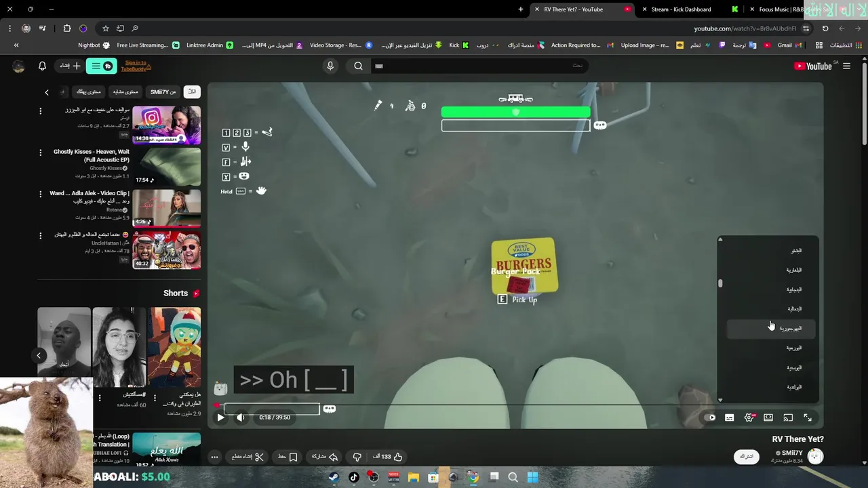Switch to theater mode
The image size is (868, 488).
click(768, 418)
